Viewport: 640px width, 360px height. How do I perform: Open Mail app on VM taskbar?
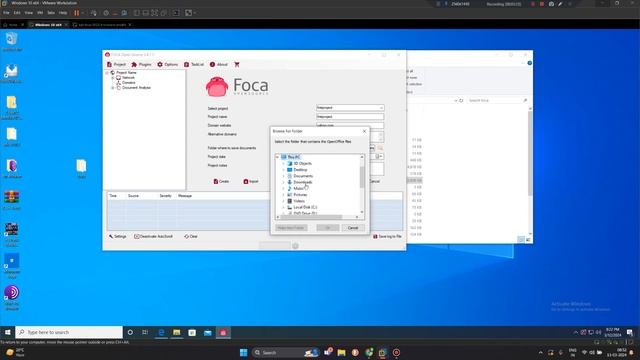click(x=208, y=332)
